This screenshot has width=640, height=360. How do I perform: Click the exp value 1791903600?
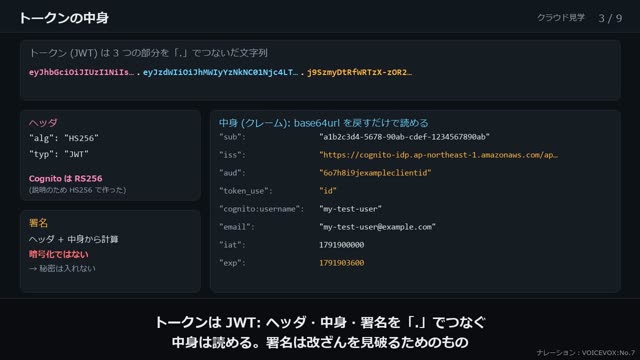342,263
